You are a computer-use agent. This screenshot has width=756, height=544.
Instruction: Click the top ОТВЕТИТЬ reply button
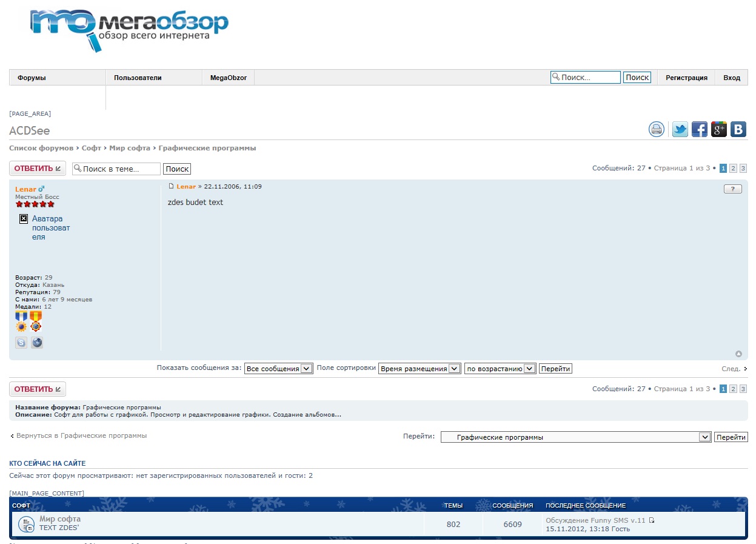click(x=38, y=169)
